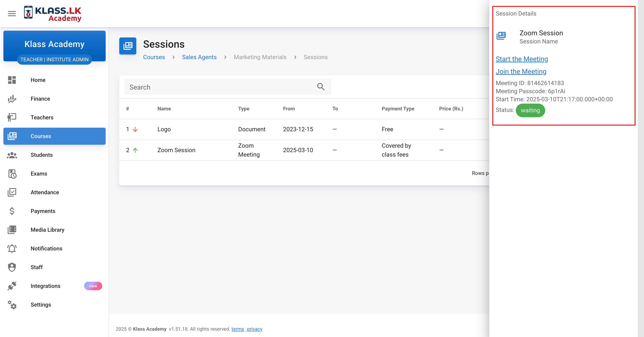Move Logo session down with red arrow
Screen dimensions: 644x337
[x=135, y=129]
